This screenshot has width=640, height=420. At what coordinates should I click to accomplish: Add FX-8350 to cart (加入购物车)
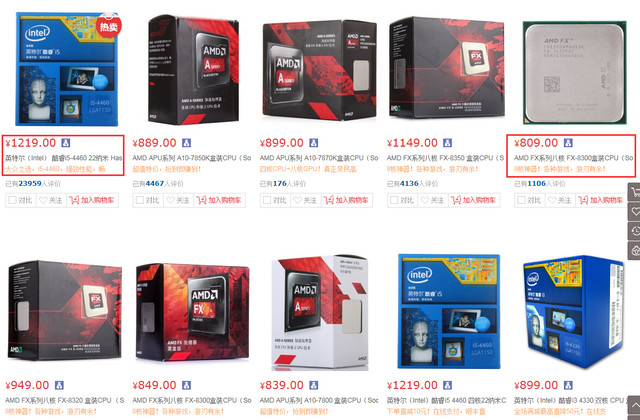(x=474, y=200)
